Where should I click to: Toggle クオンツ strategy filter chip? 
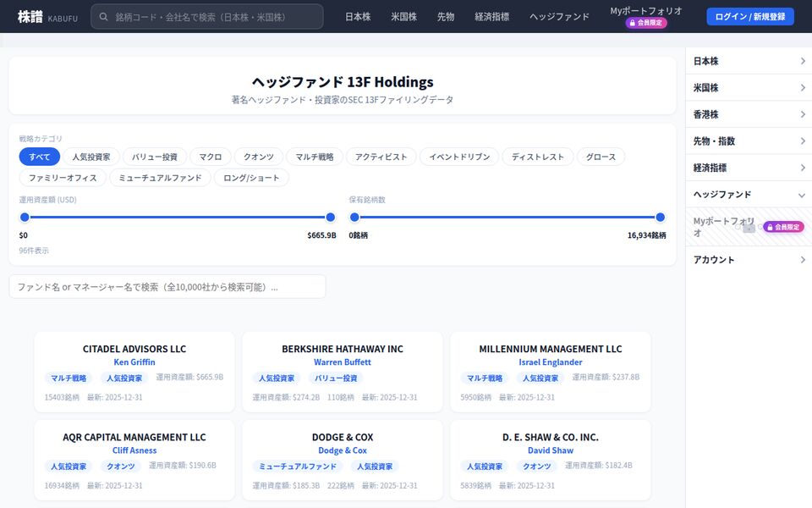pos(259,157)
